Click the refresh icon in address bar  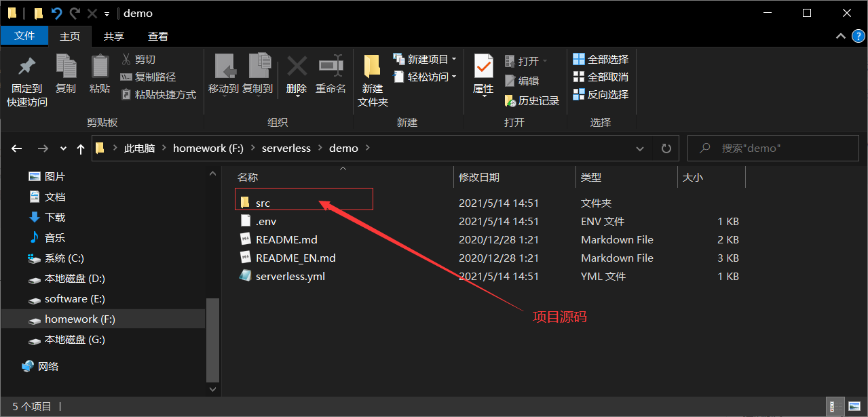pyautogui.click(x=665, y=148)
